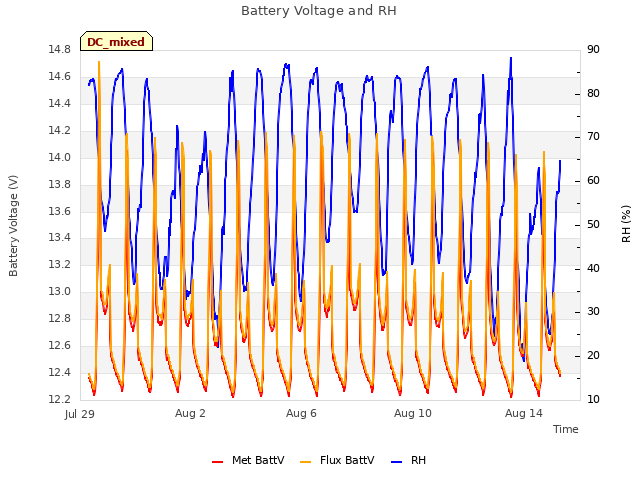Click the 12.2 voltage tick label
The image size is (640, 480).
pyautogui.click(x=59, y=399)
